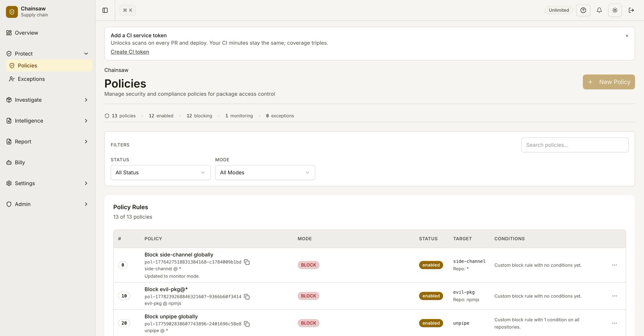Dismiss the CI service token banner
This screenshot has width=644, height=336.
pyautogui.click(x=627, y=36)
